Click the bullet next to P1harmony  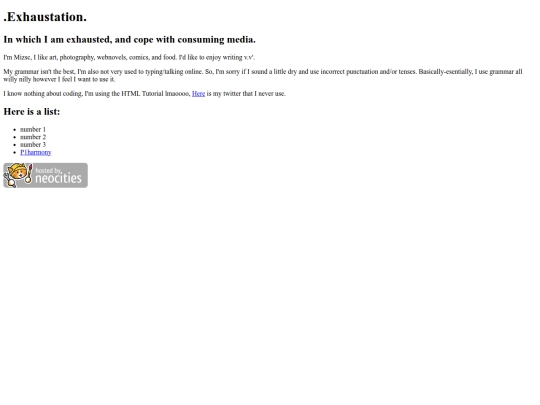(14, 152)
